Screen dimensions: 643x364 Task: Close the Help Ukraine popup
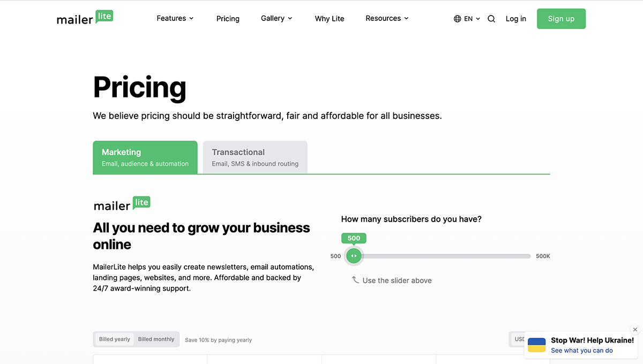coord(635,330)
